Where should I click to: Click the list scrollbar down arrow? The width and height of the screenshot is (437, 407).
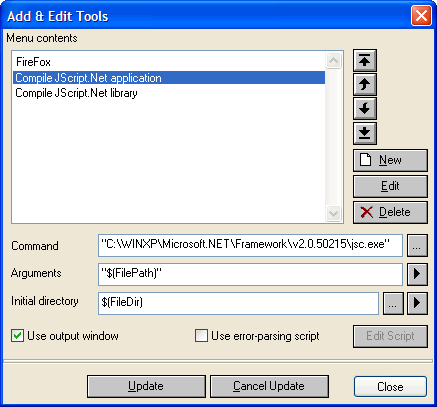(334, 213)
